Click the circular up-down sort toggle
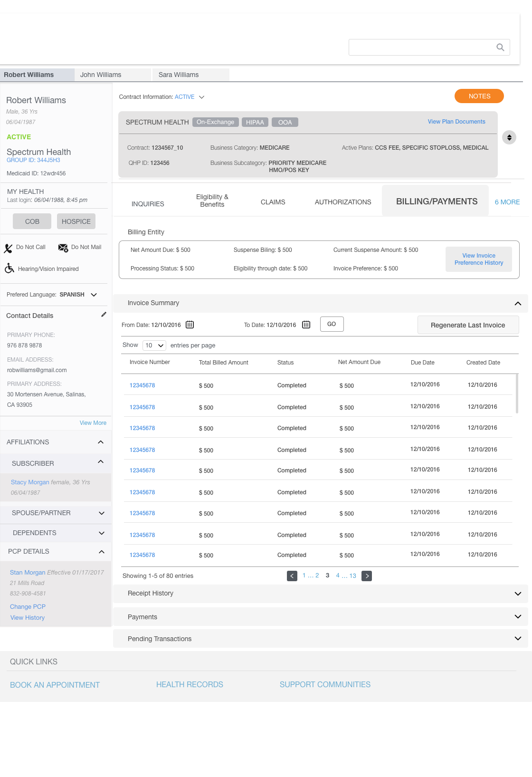532x777 pixels. tap(509, 137)
